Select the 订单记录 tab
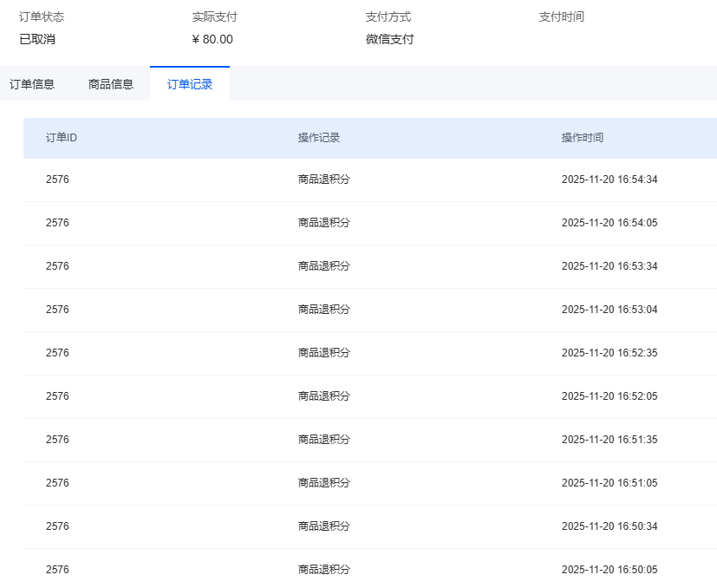This screenshot has height=588, width=717. click(x=190, y=84)
